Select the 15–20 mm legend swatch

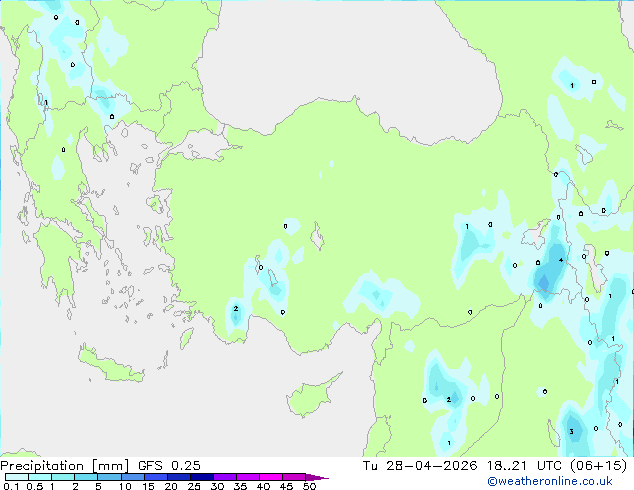coord(156,477)
